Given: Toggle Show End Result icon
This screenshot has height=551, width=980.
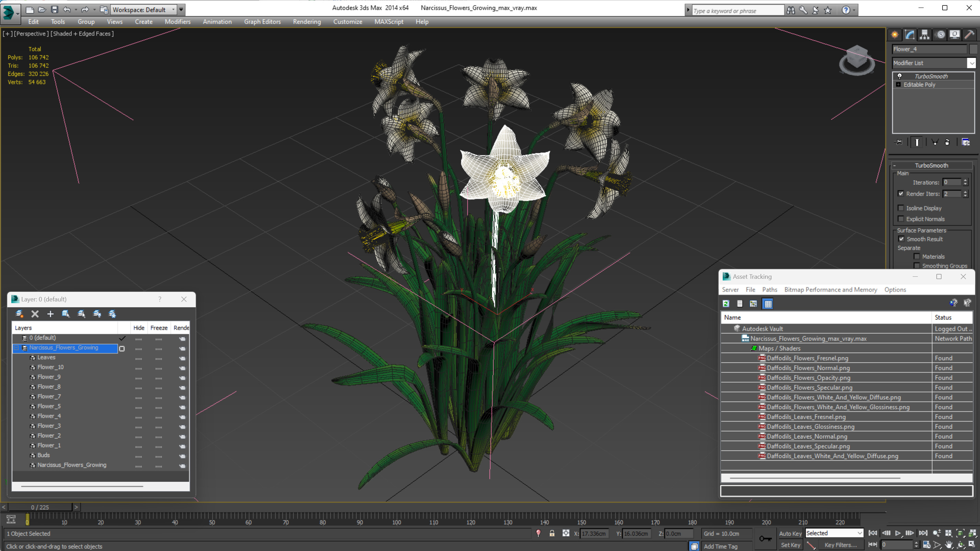Looking at the screenshot, I should [917, 142].
